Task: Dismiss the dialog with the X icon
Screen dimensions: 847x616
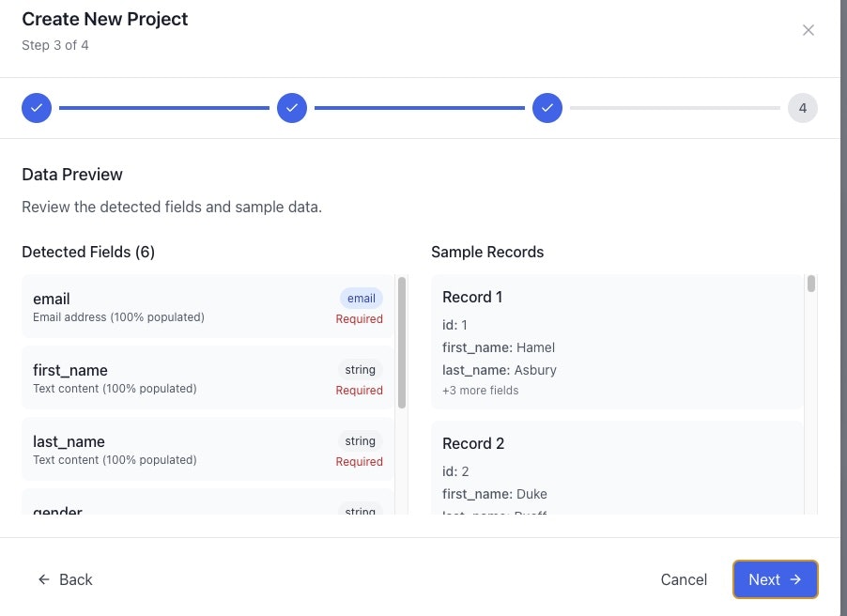Action: point(808,29)
